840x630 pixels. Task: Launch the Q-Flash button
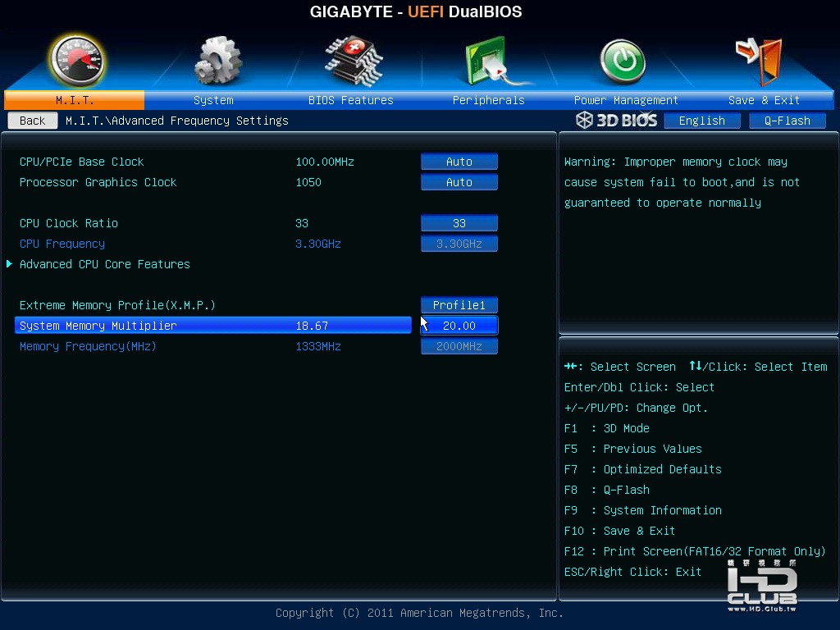[x=787, y=121]
